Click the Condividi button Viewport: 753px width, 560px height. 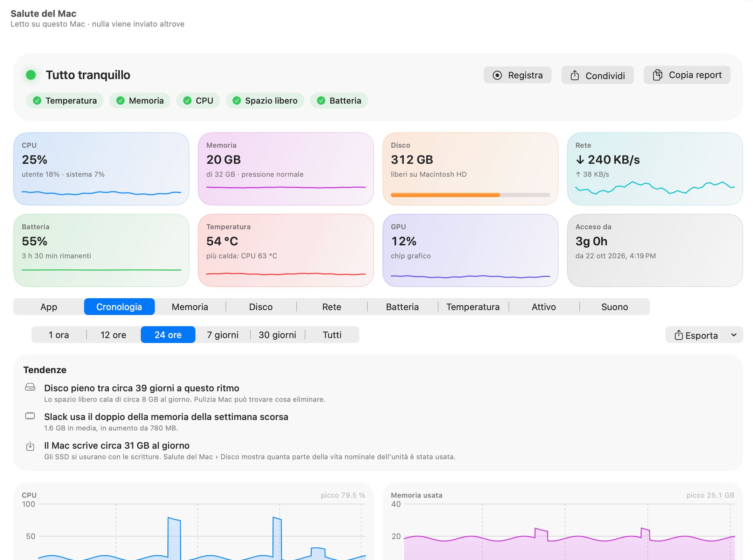(597, 75)
